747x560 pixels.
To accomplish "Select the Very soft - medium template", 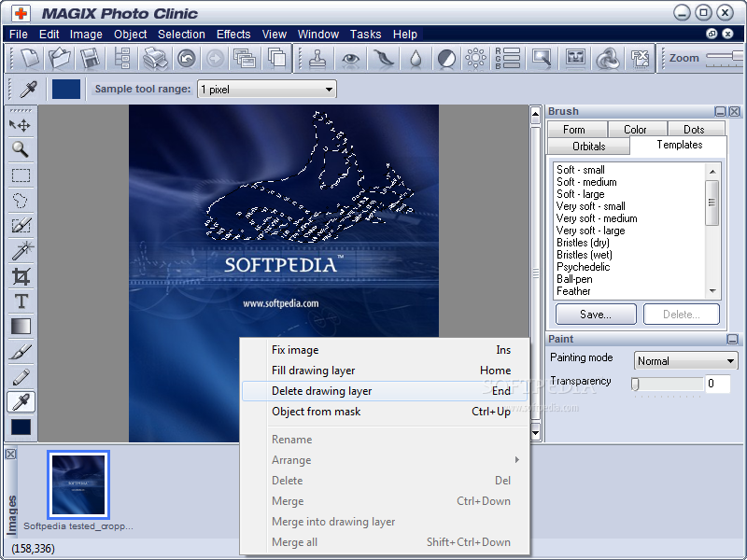I will pos(597,218).
